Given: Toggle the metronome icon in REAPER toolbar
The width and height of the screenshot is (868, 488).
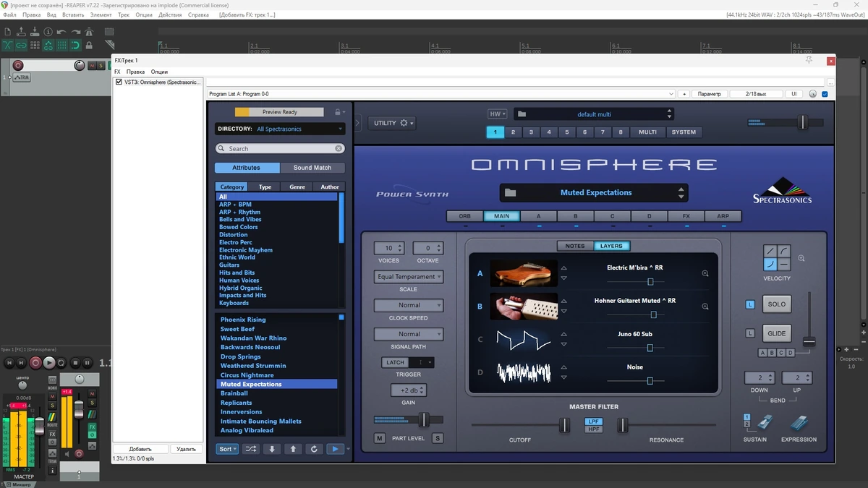Looking at the screenshot, I should tap(89, 32).
